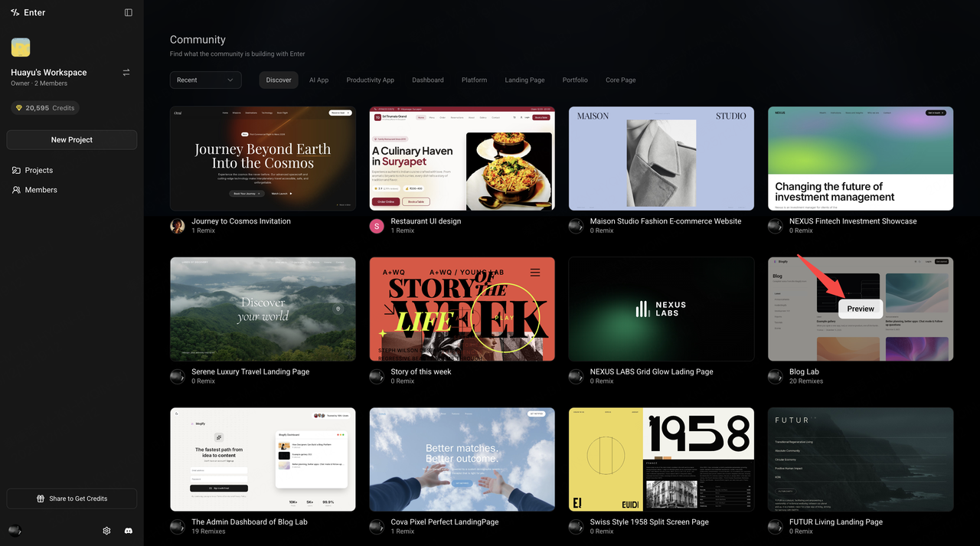Switch to the Landing Page tab
The width and height of the screenshot is (980, 546).
pos(524,80)
